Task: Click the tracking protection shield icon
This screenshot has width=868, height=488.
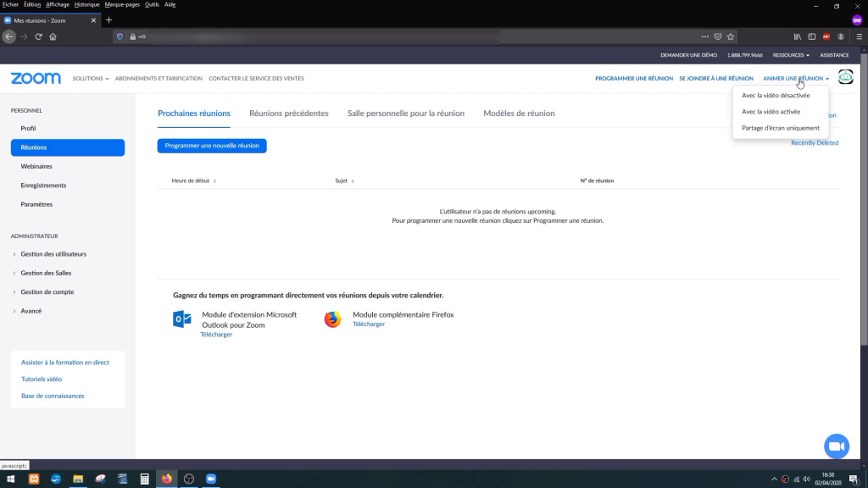Action: click(120, 36)
